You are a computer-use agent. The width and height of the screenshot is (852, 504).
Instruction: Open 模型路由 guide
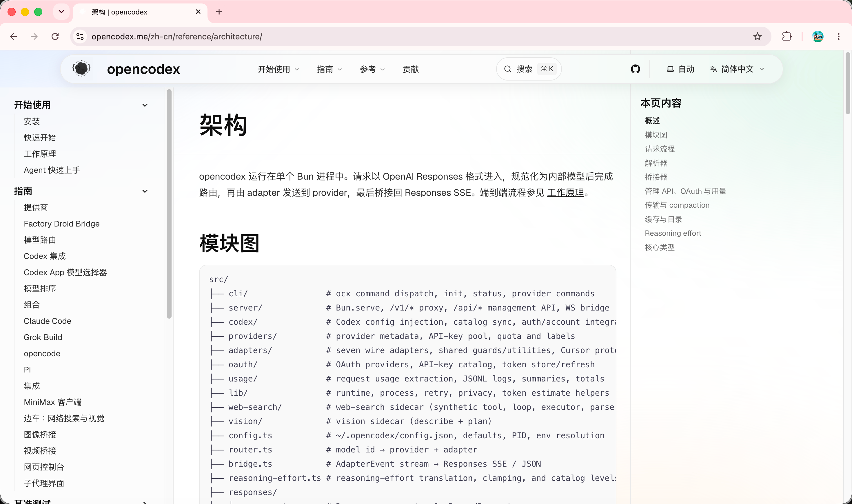point(40,240)
